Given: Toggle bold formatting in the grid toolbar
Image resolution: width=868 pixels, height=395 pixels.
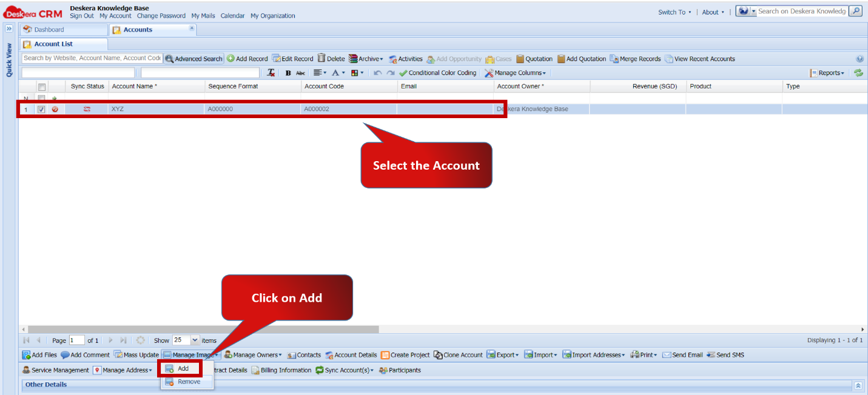Looking at the screenshot, I should (x=288, y=72).
